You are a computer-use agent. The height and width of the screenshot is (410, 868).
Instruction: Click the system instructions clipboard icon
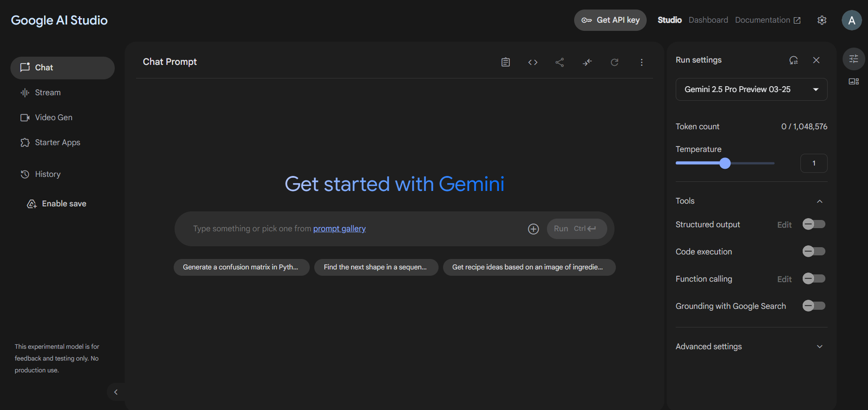(506, 62)
